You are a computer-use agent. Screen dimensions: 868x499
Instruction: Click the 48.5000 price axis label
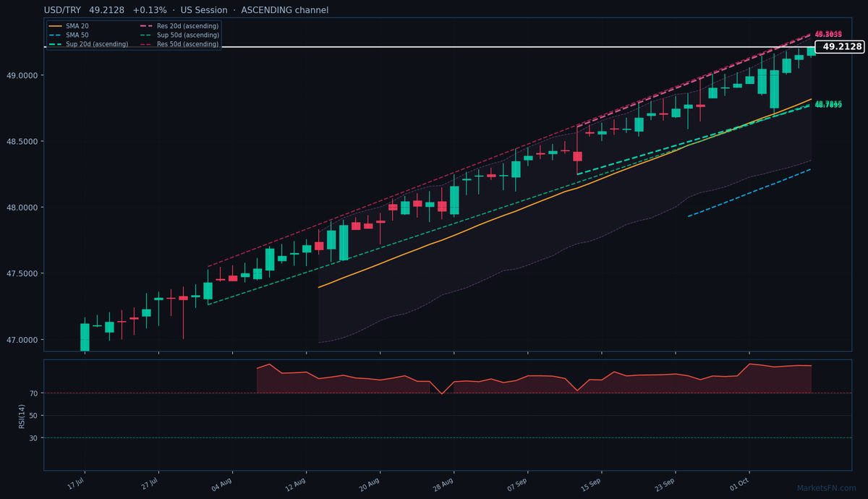[x=24, y=142]
